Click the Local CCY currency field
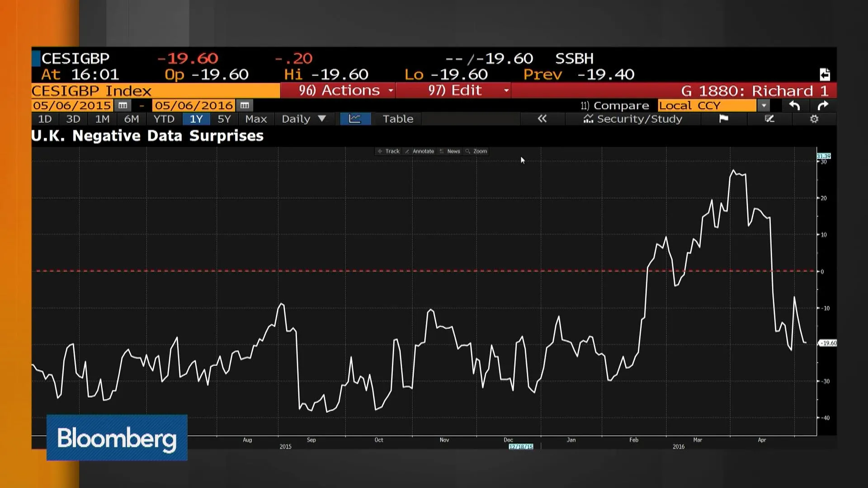 (707, 105)
